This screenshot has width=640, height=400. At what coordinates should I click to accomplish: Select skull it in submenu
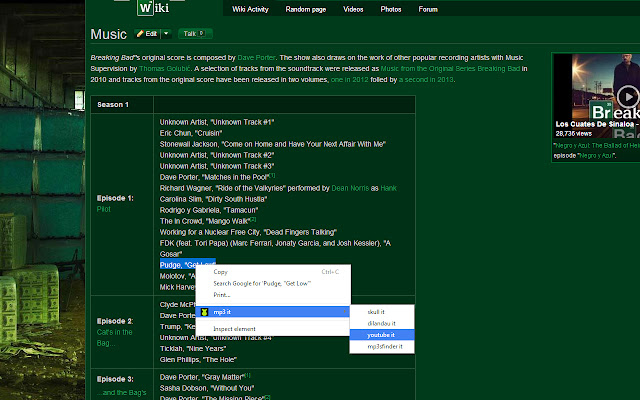pos(382,312)
